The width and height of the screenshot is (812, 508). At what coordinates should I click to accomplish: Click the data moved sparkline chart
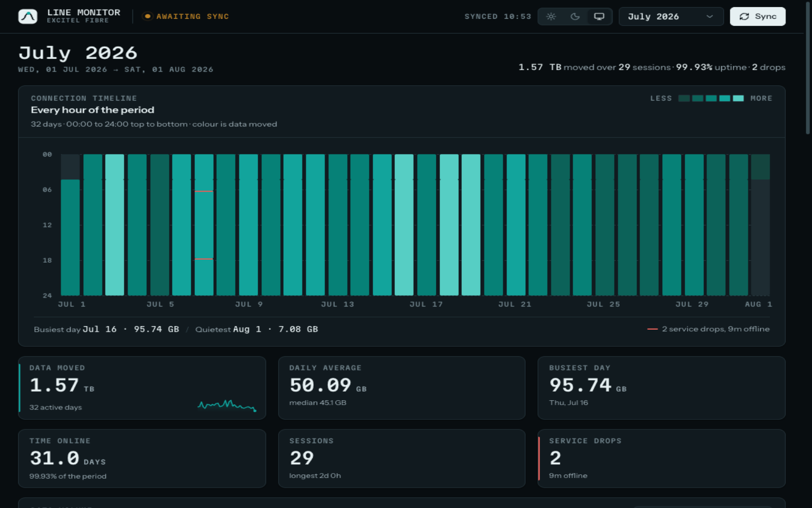pos(227,405)
